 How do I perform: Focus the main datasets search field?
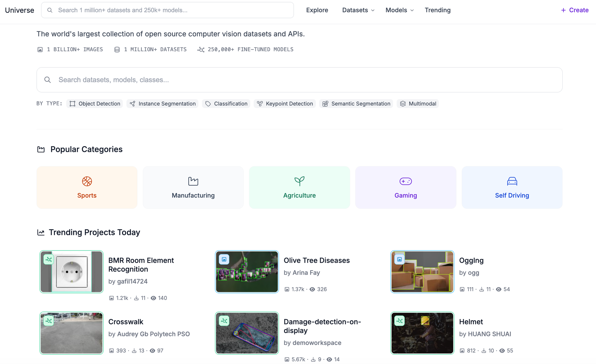[x=299, y=80]
